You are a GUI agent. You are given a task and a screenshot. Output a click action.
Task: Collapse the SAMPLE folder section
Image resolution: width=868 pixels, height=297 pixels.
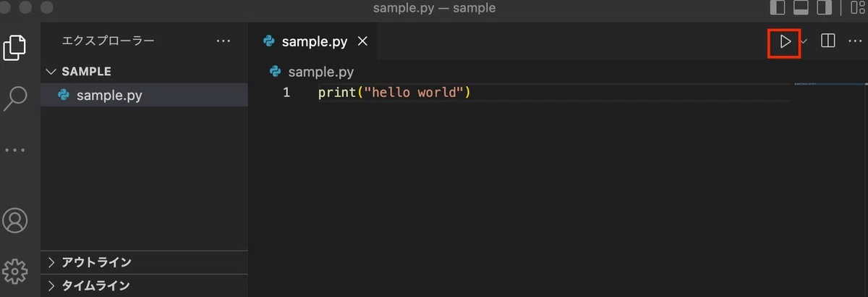coord(144,72)
